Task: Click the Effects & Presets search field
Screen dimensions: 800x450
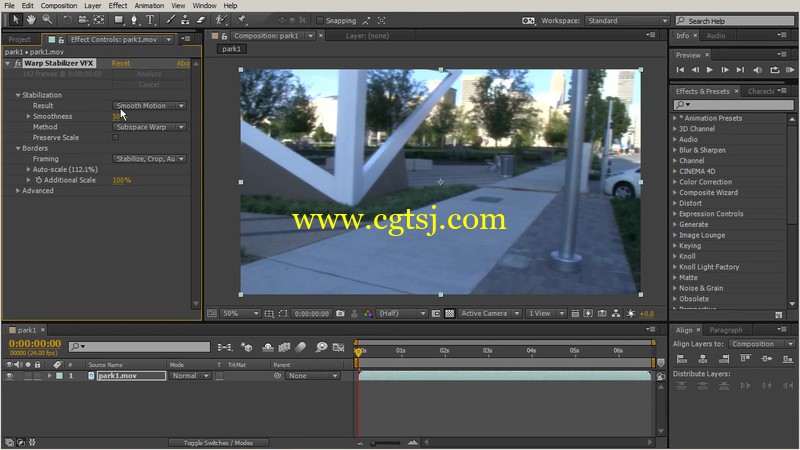Action: (x=733, y=105)
